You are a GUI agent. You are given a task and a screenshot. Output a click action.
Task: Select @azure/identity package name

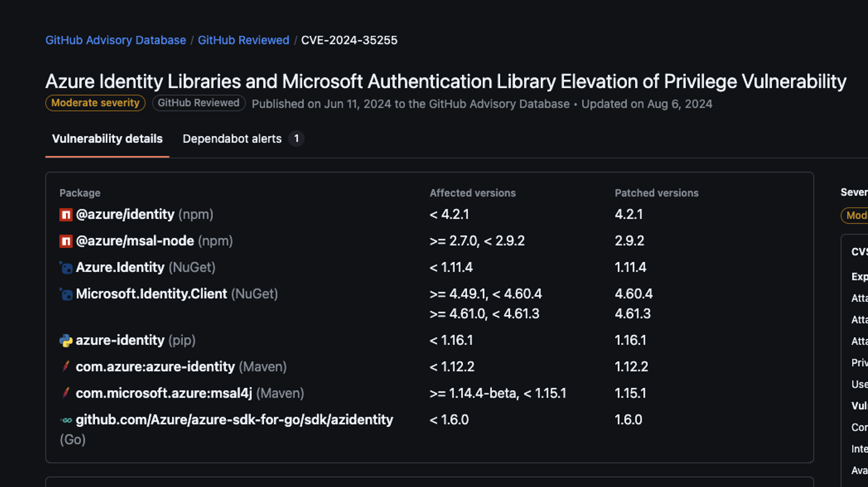coord(125,214)
